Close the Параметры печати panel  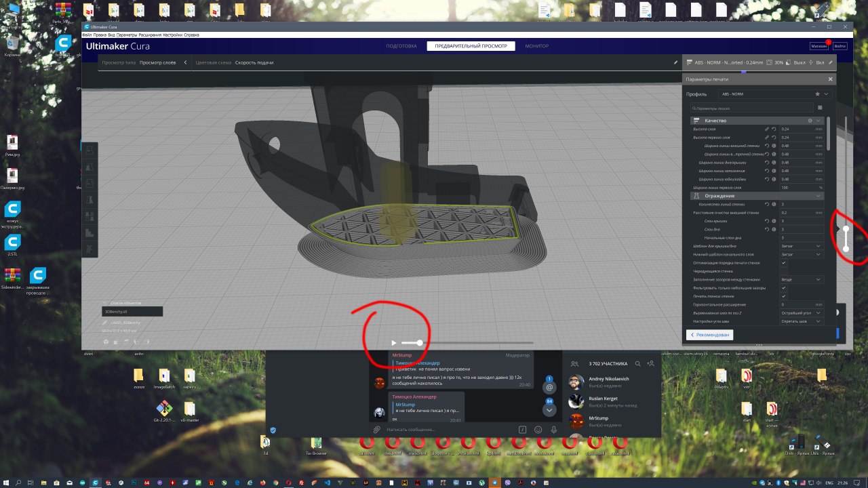[x=830, y=79]
